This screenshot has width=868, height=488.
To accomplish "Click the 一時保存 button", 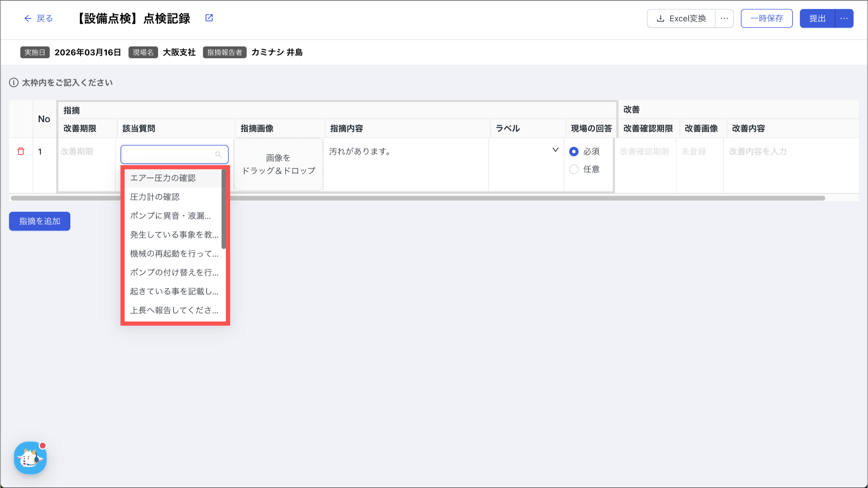I will click(x=766, y=19).
